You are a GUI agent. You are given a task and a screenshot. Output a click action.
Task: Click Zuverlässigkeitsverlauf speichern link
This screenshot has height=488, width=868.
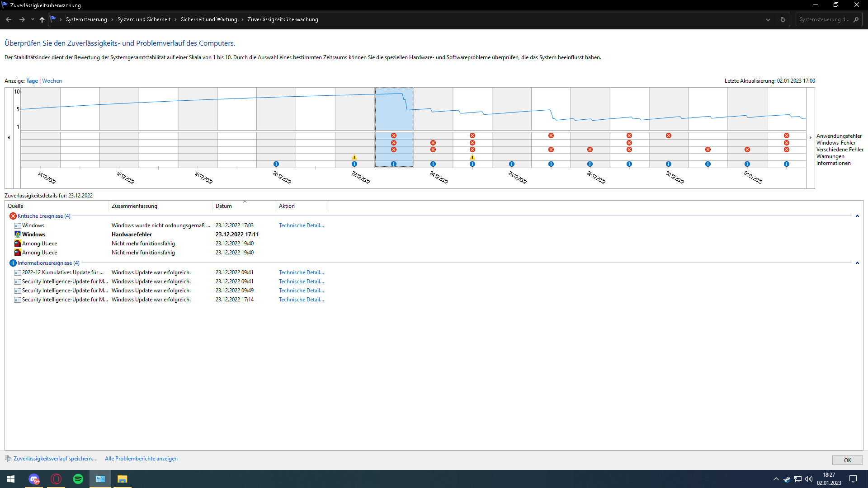(55, 459)
